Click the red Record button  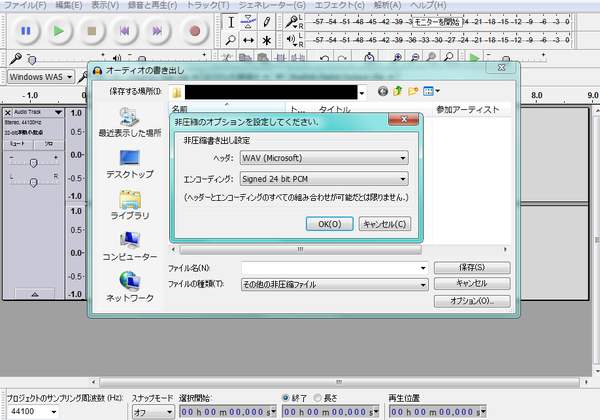pyautogui.click(x=194, y=31)
